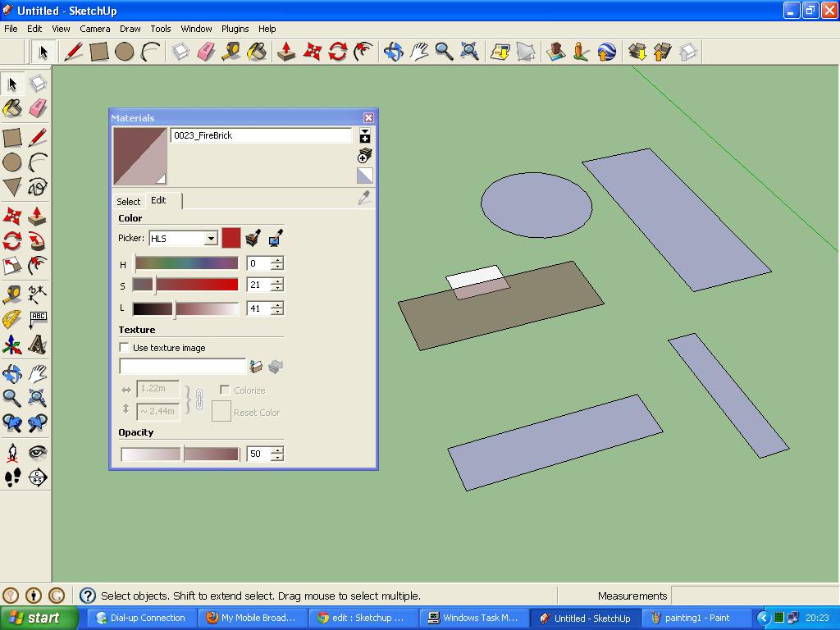
Task: Select the Follow Me tool in left toolbar
Action: (38, 241)
